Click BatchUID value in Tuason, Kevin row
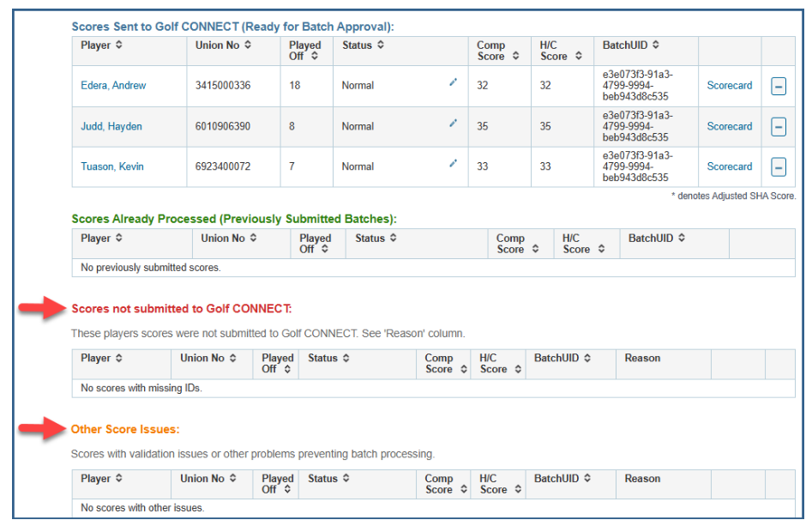The width and height of the screenshot is (812, 526). click(x=637, y=166)
